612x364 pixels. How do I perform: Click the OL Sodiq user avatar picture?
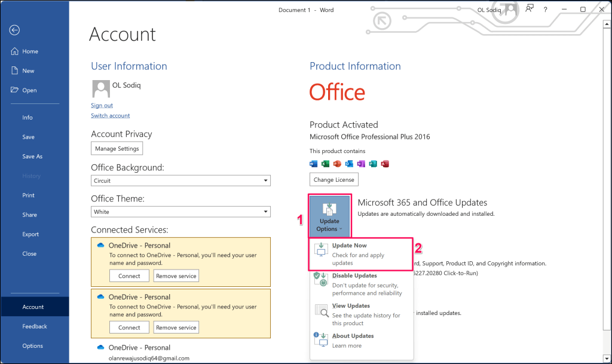point(100,88)
